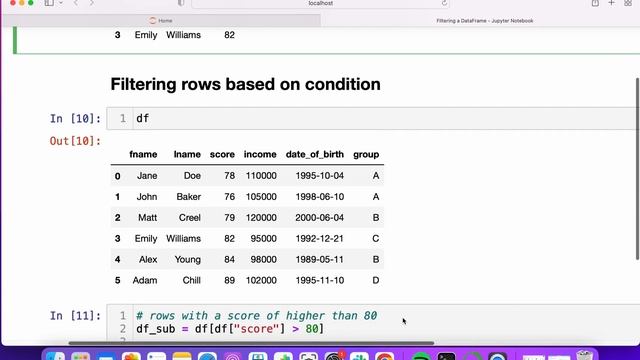Open the Trash in the Dock
The width and height of the screenshot is (640, 360).
pyautogui.click(x=584, y=355)
